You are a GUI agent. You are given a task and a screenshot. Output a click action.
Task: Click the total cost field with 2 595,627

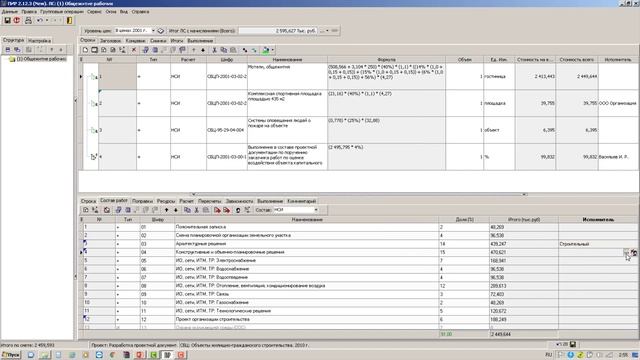click(x=278, y=31)
